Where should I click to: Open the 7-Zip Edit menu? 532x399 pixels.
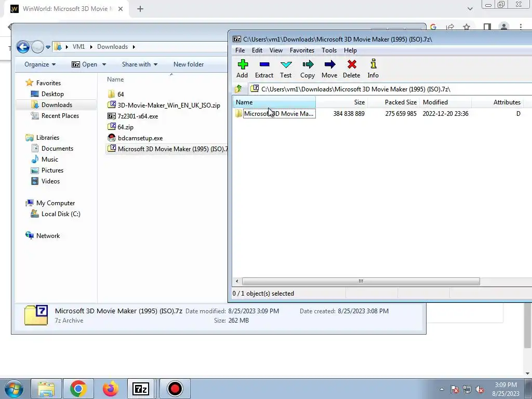pyautogui.click(x=257, y=50)
